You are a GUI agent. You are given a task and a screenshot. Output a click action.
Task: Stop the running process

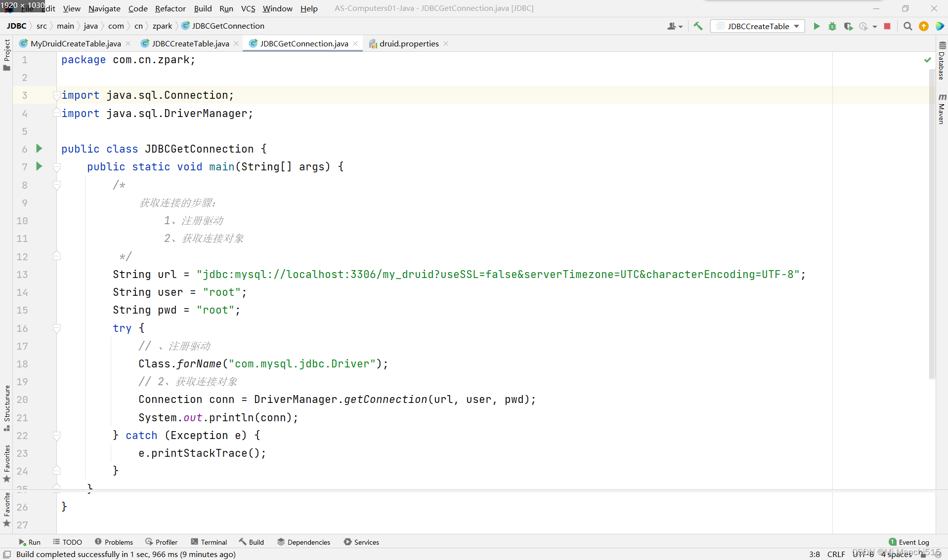[887, 26]
